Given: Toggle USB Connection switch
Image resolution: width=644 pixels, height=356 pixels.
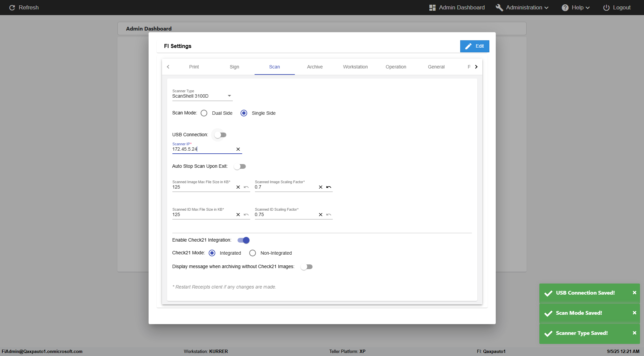Looking at the screenshot, I should [220, 135].
